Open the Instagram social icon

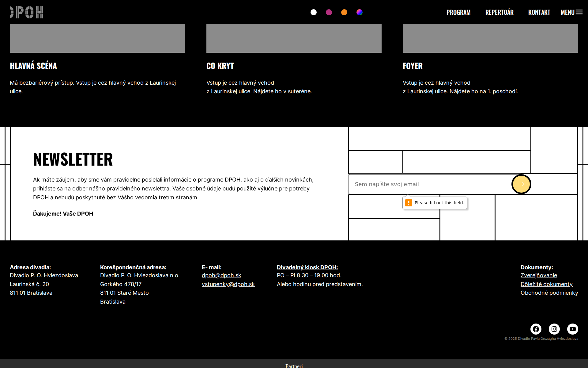(x=554, y=329)
